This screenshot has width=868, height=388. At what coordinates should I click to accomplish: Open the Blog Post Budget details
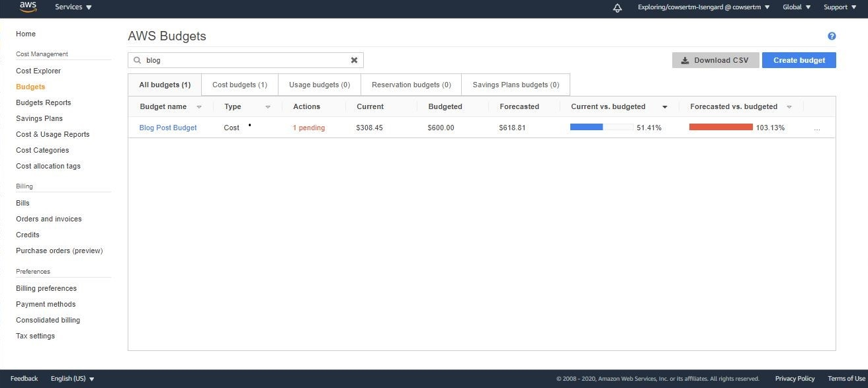tap(167, 128)
